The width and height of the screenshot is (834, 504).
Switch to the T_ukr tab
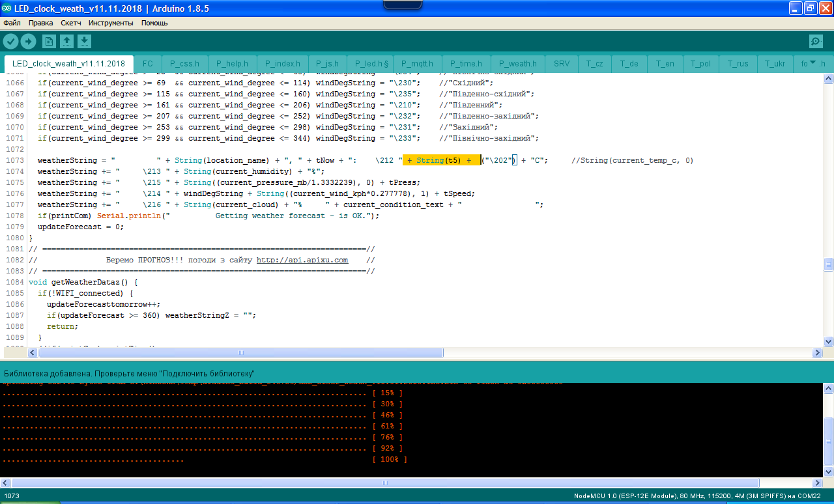[775, 64]
